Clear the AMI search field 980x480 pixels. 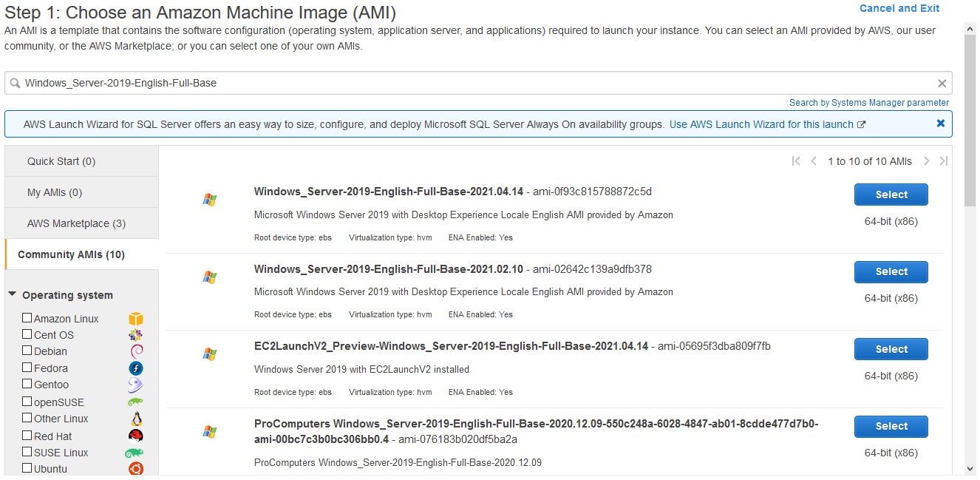pyautogui.click(x=942, y=84)
